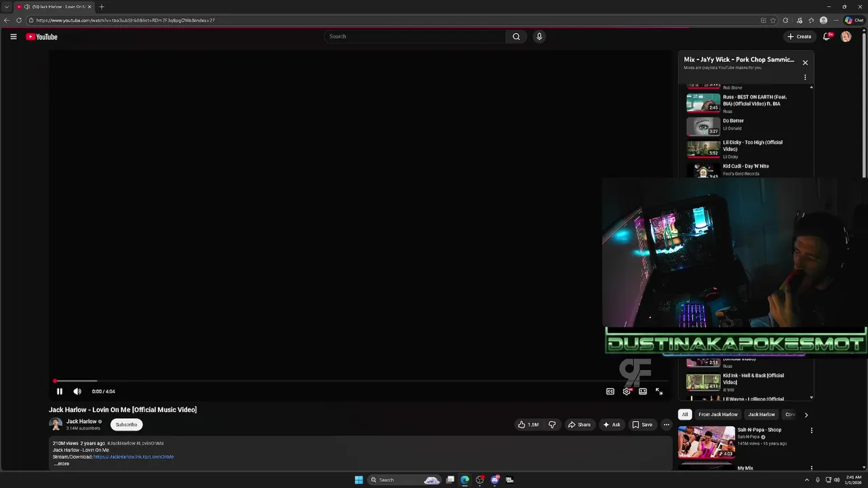Expand the tab search dropdown arrow

coord(6,7)
